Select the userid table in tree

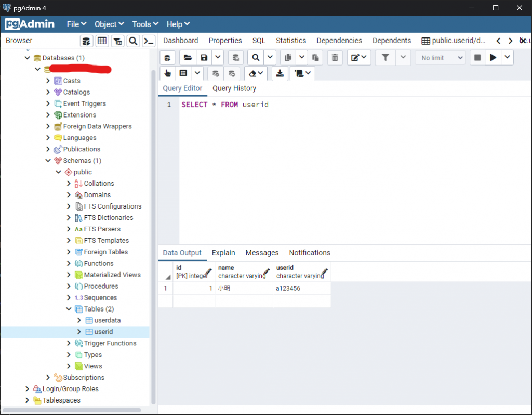[x=103, y=332]
